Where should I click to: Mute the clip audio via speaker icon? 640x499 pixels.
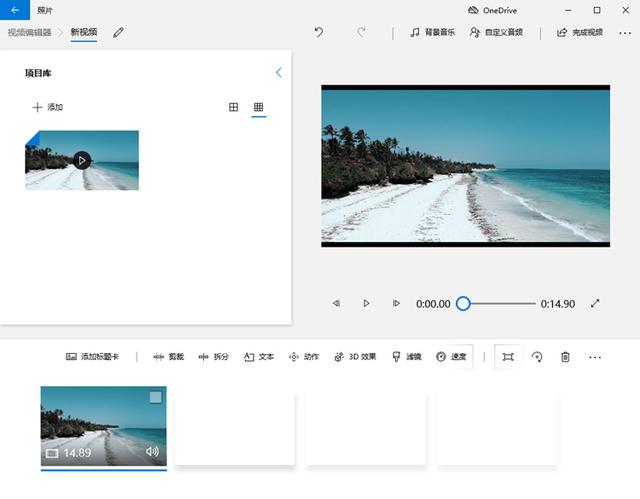tap(152, 452)
